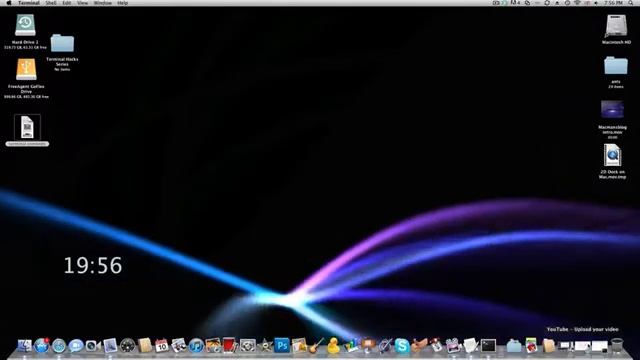Screen dimensions: 640x360
Task: Open Angry Birds icon in Dock
Action: point(531,346)
